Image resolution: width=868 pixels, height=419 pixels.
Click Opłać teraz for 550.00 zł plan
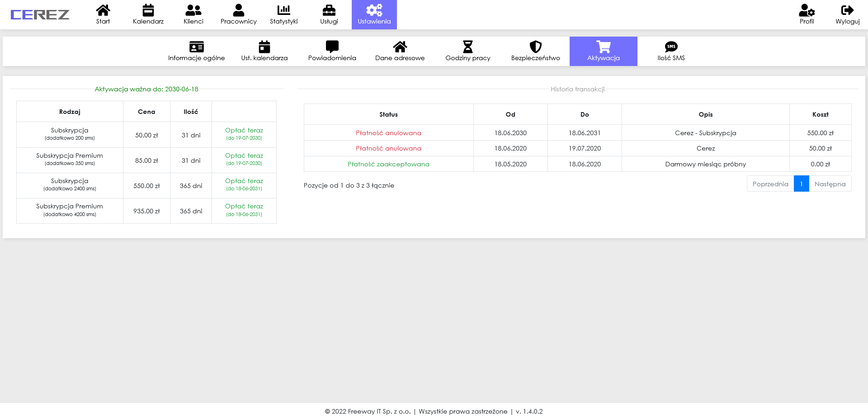[244, 181]
